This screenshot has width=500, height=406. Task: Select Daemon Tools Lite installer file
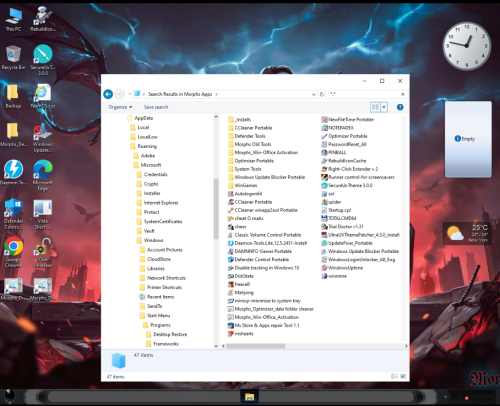[267, 243]
